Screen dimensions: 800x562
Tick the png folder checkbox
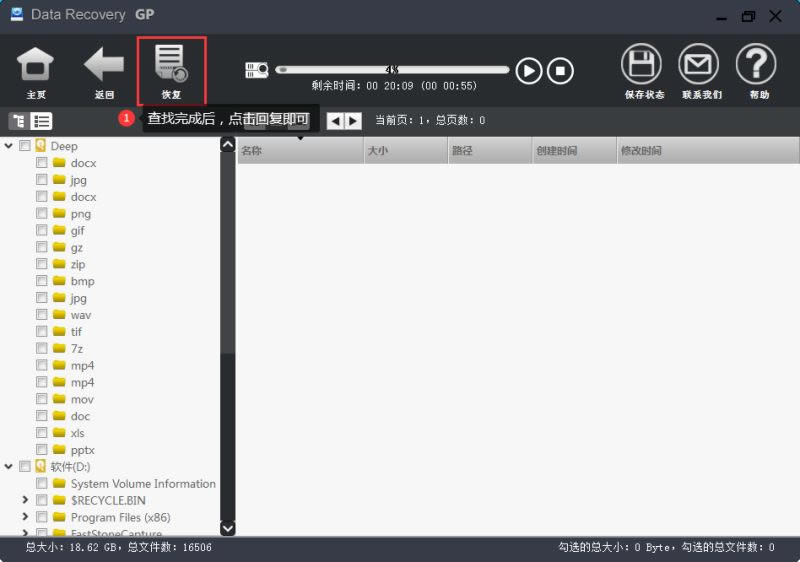pos(42,213)
